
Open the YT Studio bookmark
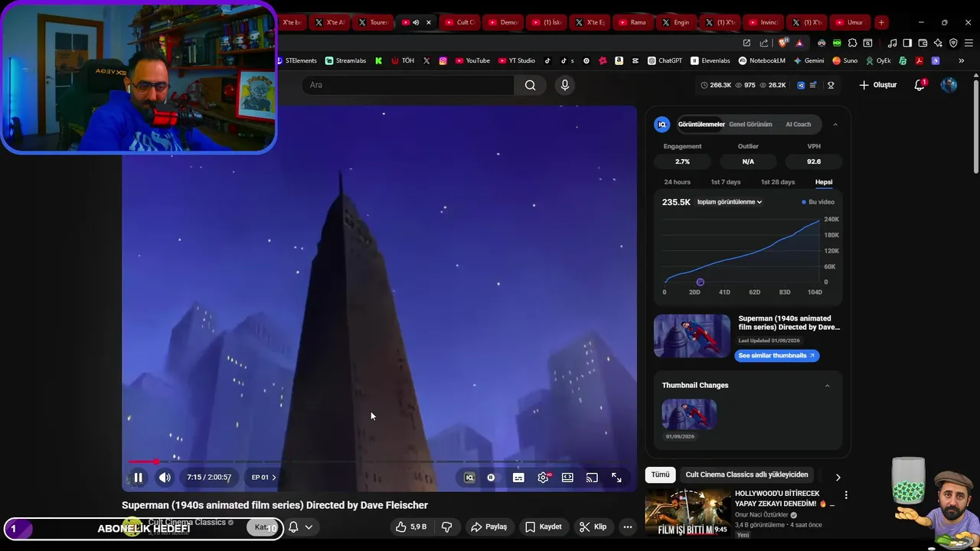(x=517, y=60)
